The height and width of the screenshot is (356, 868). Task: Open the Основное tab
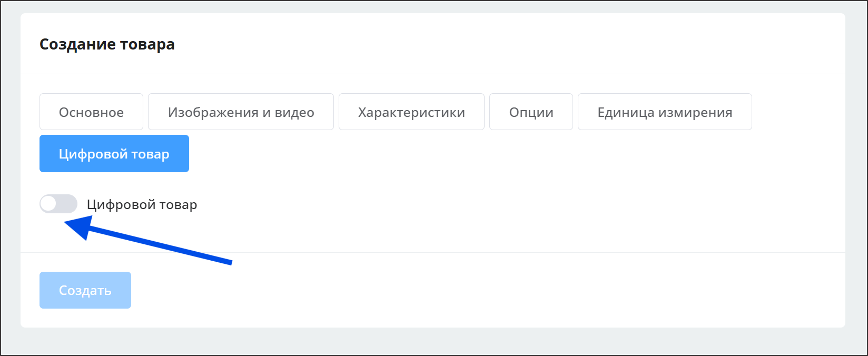(x=91, y=112)
